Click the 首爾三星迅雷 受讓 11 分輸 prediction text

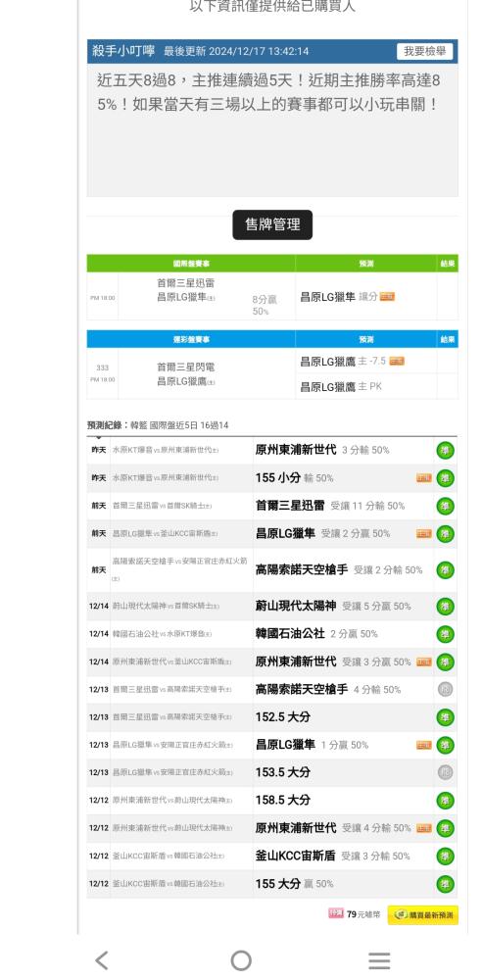click(330, 506)
